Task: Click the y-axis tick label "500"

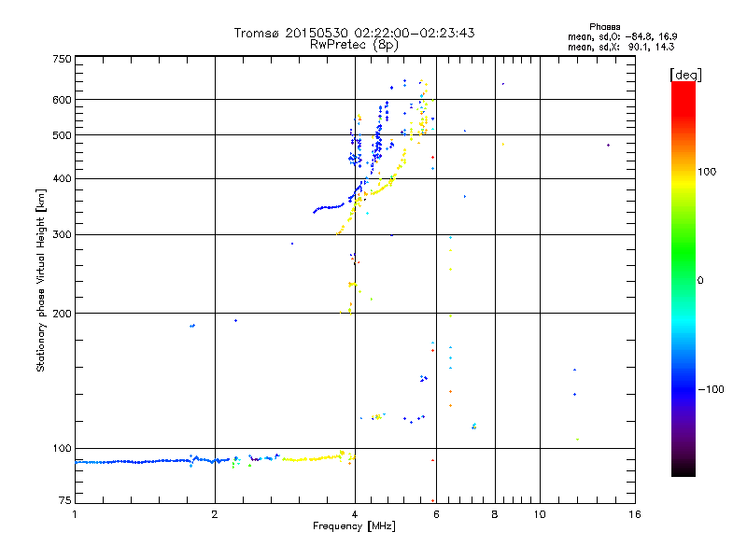Action: point(62,135)
